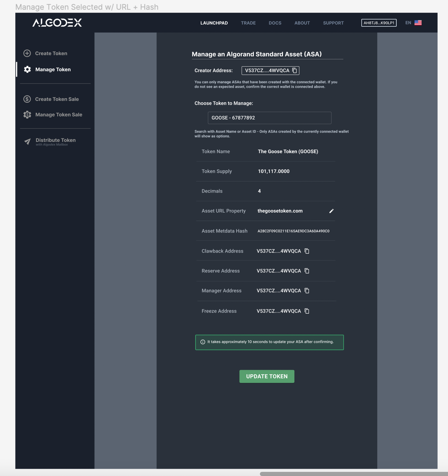448x476 pixels.
Task: Open the Trade nav item
Action: tap(248, 23)
